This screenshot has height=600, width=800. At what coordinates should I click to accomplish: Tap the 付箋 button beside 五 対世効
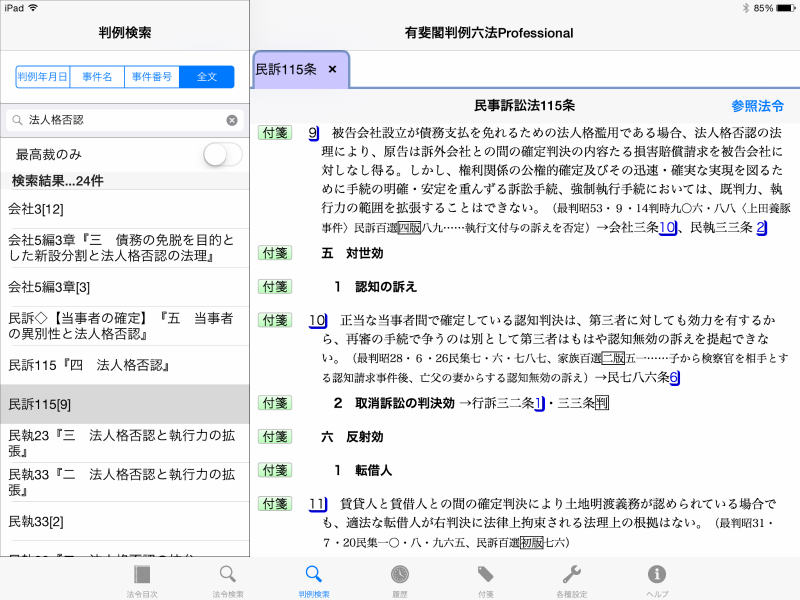(275, 253)
